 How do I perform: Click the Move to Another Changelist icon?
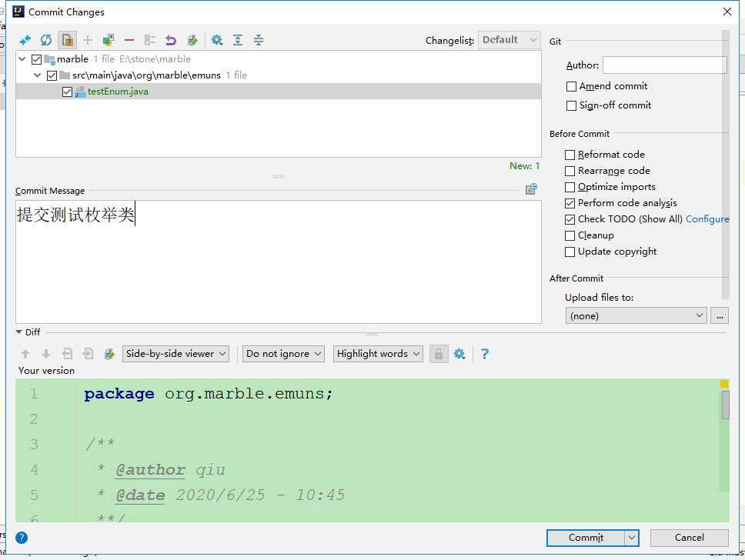pos(109,40)
